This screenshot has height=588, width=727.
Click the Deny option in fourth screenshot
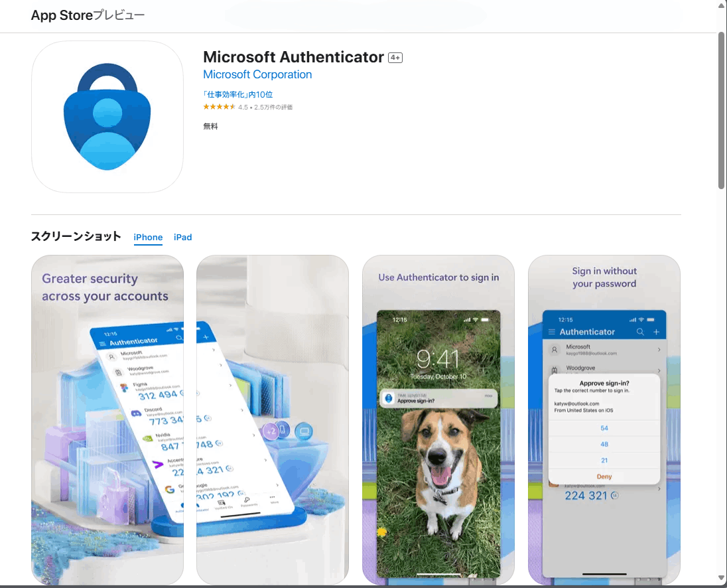(604, 477)
